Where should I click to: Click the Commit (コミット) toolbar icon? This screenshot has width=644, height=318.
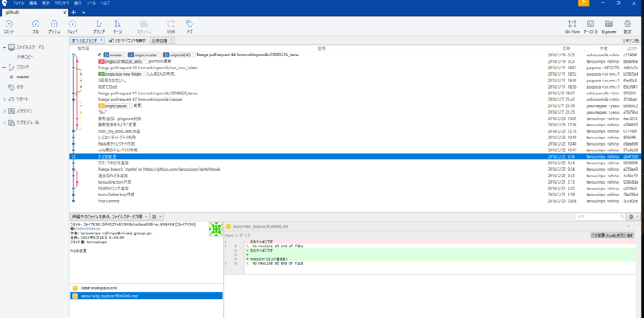(x=9, y=24)
